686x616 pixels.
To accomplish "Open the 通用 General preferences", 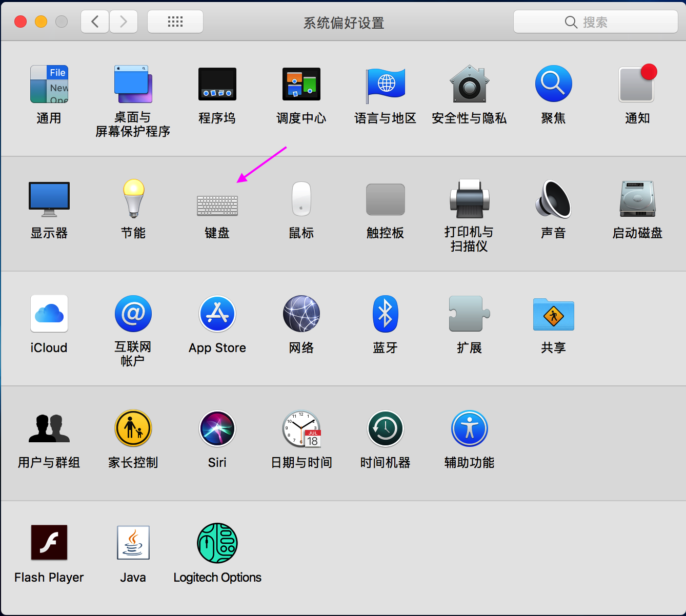I will coord(49,85).
